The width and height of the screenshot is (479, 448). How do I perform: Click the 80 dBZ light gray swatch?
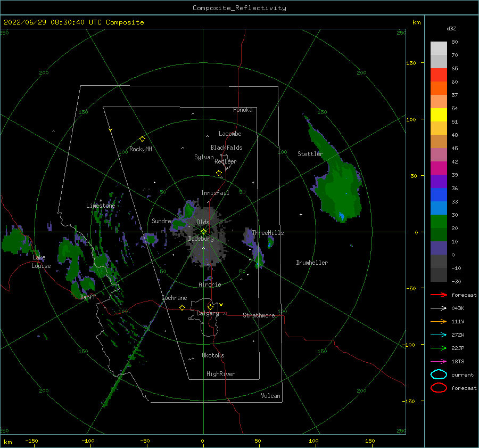(x=439, y=48)
